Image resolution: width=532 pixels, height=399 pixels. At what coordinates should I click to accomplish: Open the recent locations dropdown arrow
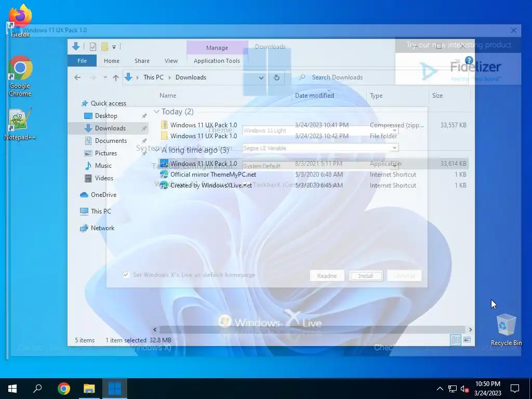(x=105, y=77)
